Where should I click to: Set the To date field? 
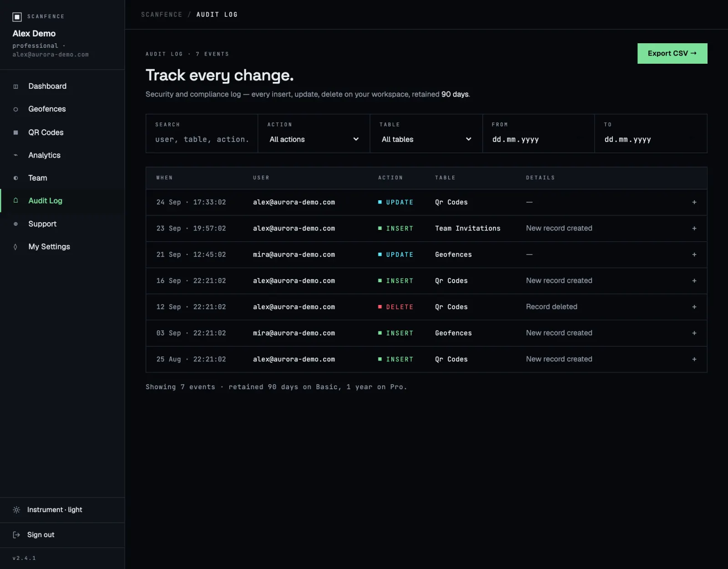[x=651, y=139]
